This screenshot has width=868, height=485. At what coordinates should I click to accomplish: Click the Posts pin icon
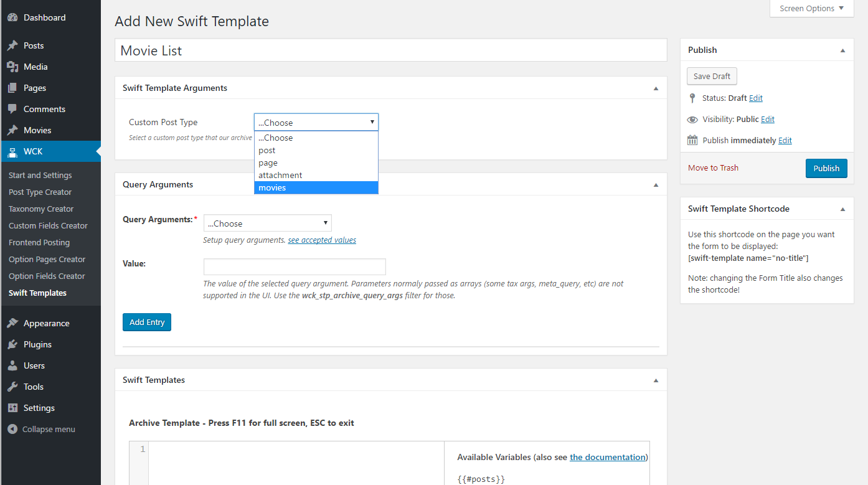coord(12,45)
